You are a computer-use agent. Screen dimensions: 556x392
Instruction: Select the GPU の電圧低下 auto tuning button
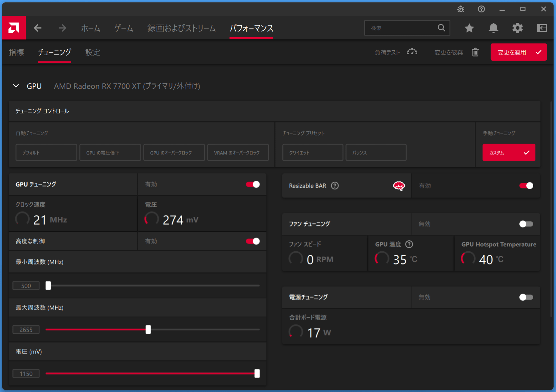[x=110, y=153]
